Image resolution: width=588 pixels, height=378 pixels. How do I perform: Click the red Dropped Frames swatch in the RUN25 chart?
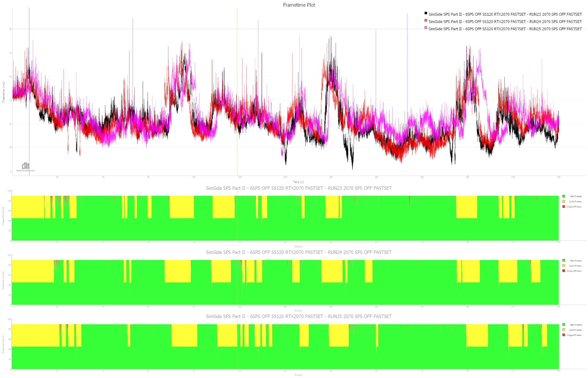click(563, 335)
